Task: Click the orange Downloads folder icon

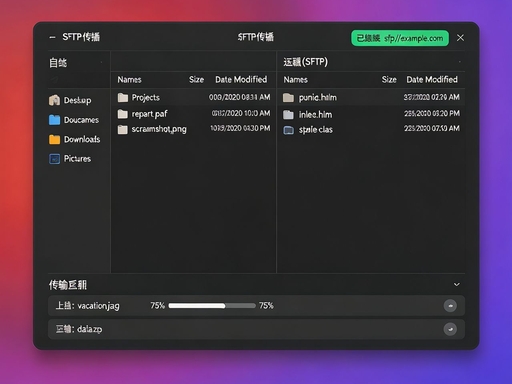Action: tap(54, 139)
